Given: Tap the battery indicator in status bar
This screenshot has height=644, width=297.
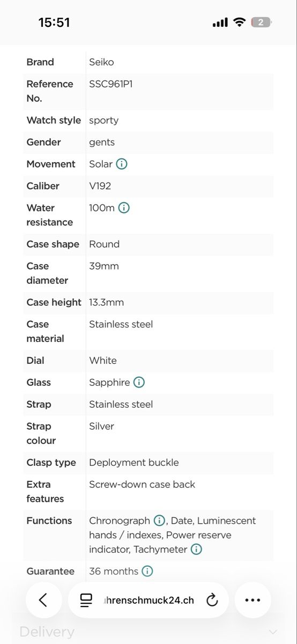Looking at the screenshot, I should tap(262, 23).
